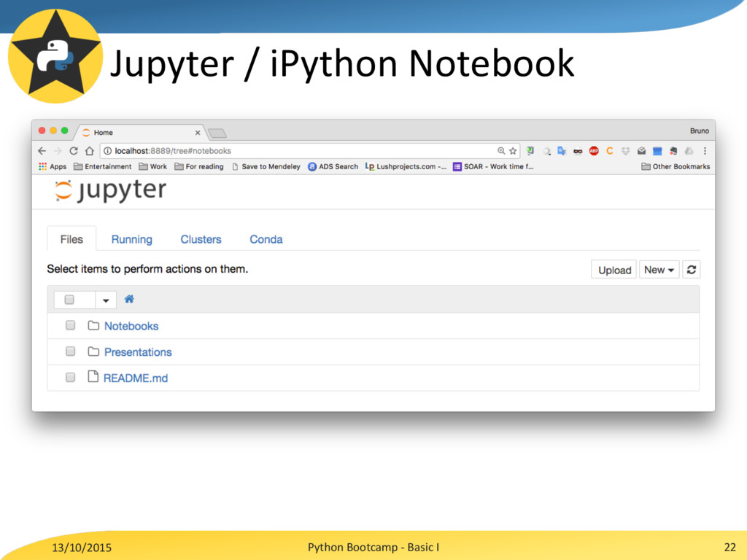The width and height of the screenshot is (747, 560).
Task: Click the SOAR - Work time bookmark
Action: (493, 166)
